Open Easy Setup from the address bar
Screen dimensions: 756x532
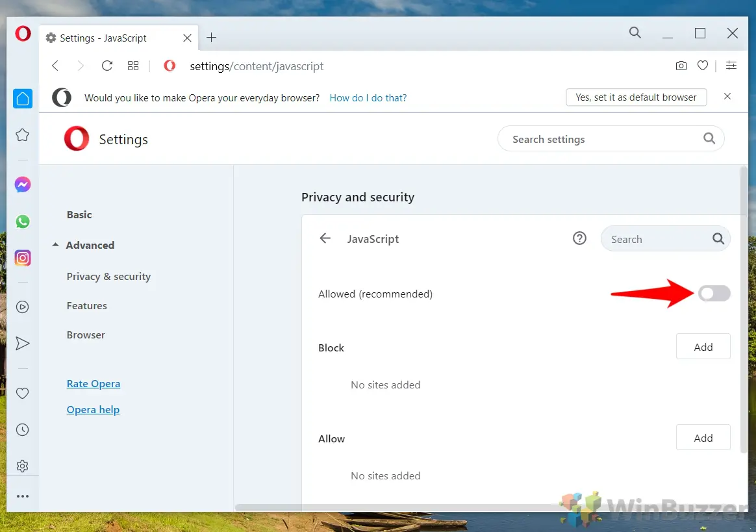[731, 66]
